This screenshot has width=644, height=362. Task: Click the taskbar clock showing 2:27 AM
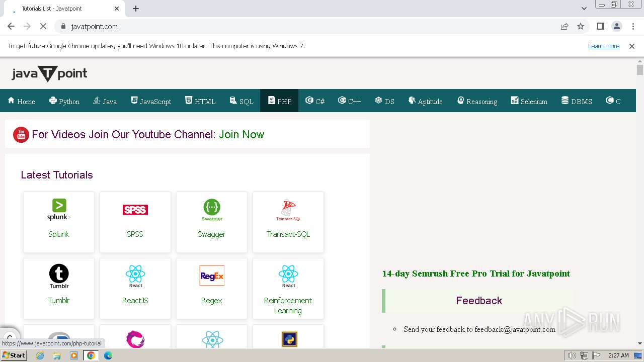618,355
